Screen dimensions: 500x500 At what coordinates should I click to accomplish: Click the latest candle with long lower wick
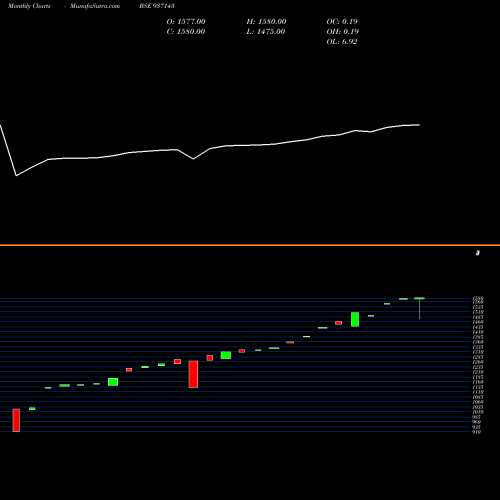pos(419,308)
